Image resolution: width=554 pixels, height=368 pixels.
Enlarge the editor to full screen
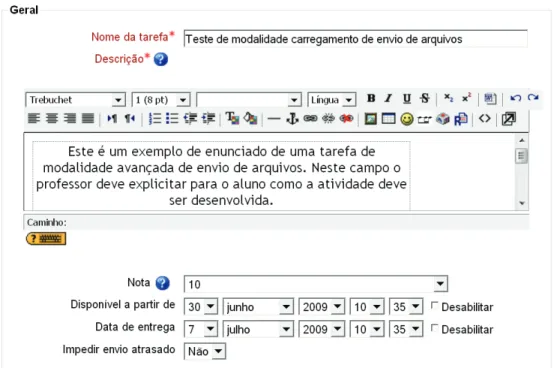509,119
